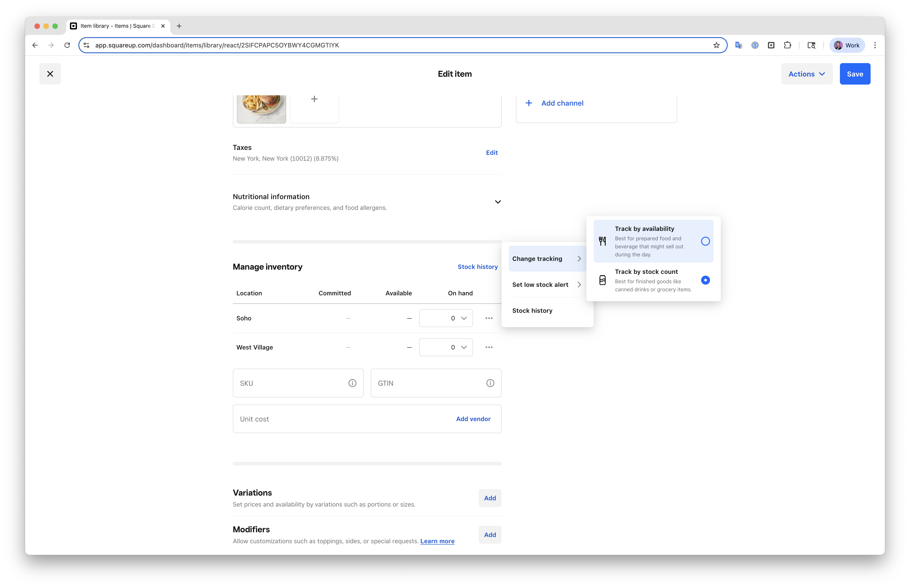This screenshot has width=910, height=588.
Task: Open the Actions dropdown
Action: 807,74
